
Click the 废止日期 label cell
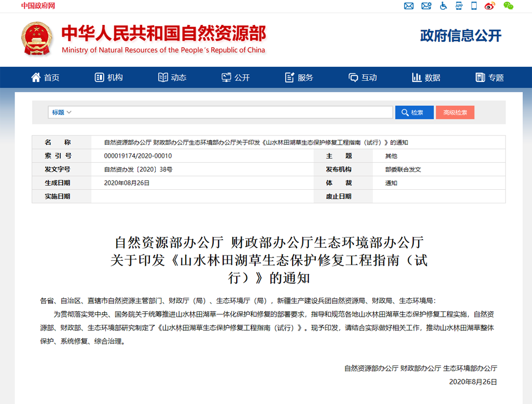pyautogui.click(x=343, y=196)
